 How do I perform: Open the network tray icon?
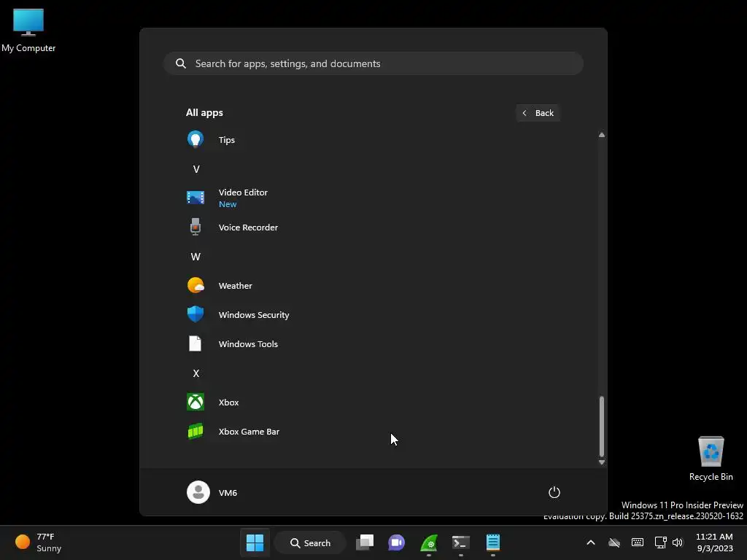tap(661, 542)
